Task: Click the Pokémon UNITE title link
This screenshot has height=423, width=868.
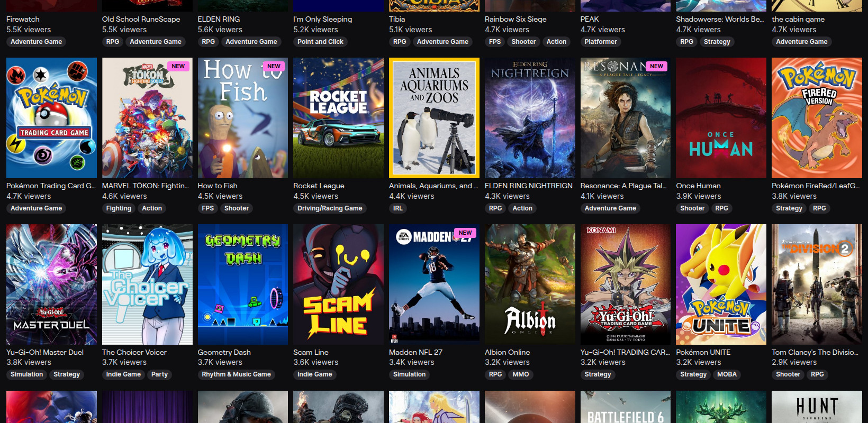Action: click(703, 352)
